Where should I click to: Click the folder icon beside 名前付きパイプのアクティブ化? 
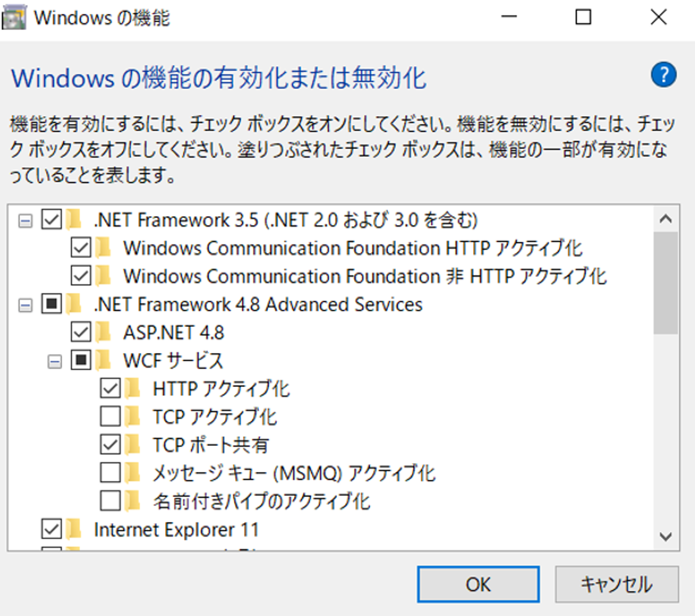tap(132, 501)
